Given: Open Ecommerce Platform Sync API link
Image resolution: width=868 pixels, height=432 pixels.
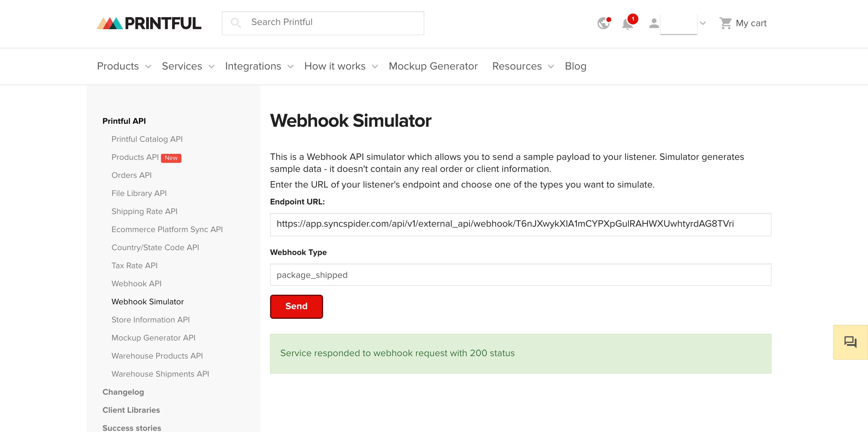Looking at the screenshot, I should [167, 229].
